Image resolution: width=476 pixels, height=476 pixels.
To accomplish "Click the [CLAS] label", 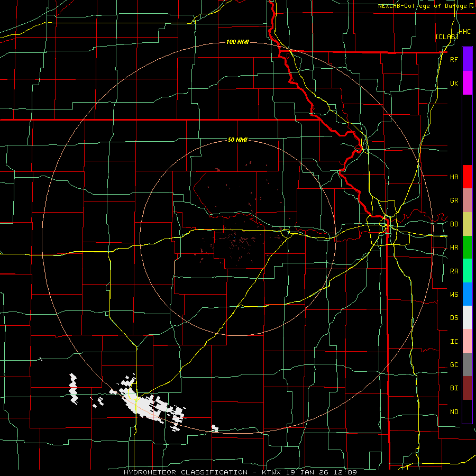I will 447,36.
